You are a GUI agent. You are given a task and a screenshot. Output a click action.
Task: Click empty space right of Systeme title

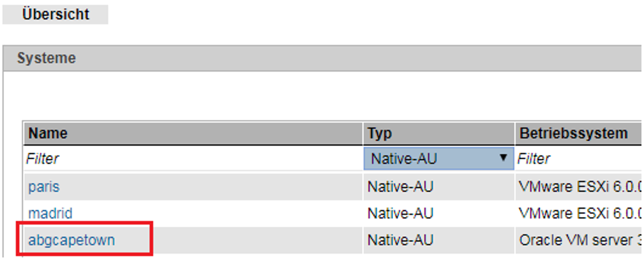click(355, 58)
